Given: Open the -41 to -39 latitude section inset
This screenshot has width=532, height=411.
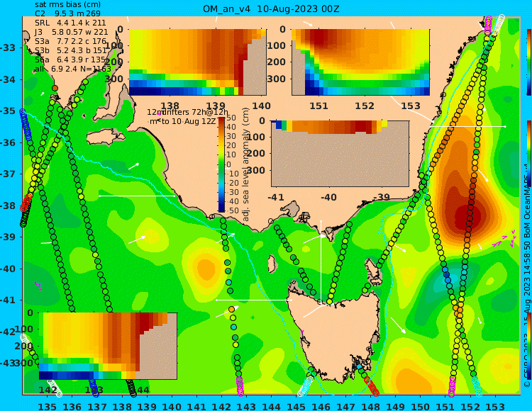Looking at the screenshot, I should click(340, 154).
